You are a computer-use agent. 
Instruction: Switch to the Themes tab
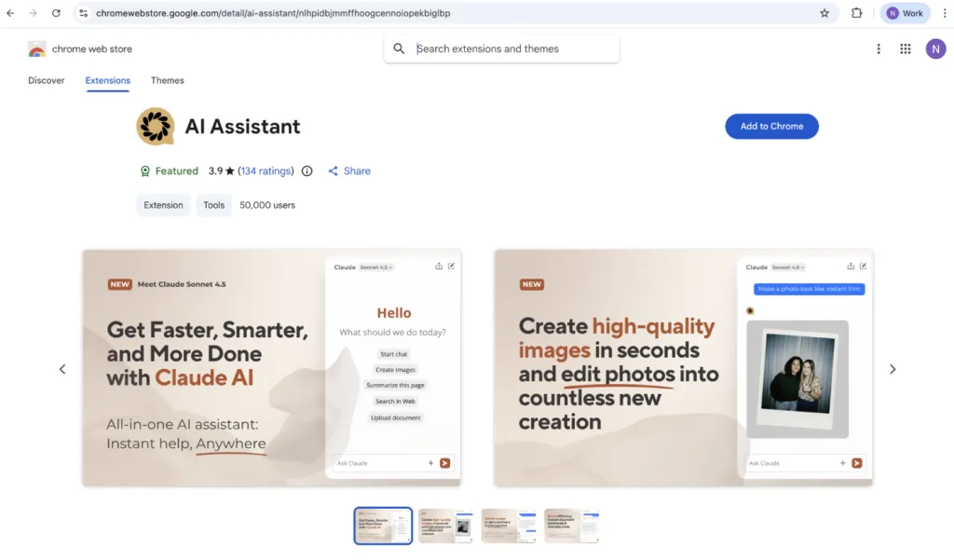168,80
